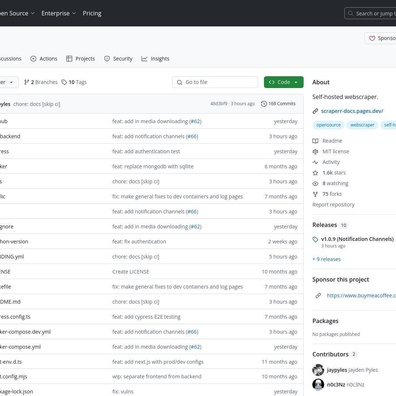
Task: Click the Actions play-circle icon
Action: pyautogui.click(x=33, y=59)
